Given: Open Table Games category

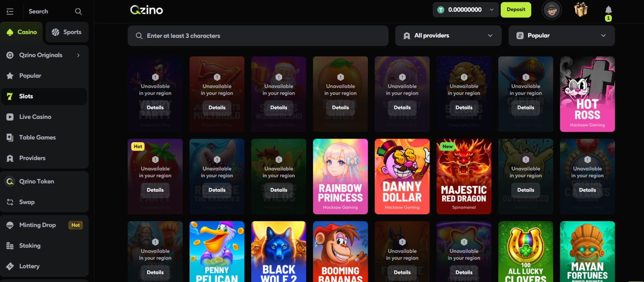Looking at the screenshot, I should 44,137.
